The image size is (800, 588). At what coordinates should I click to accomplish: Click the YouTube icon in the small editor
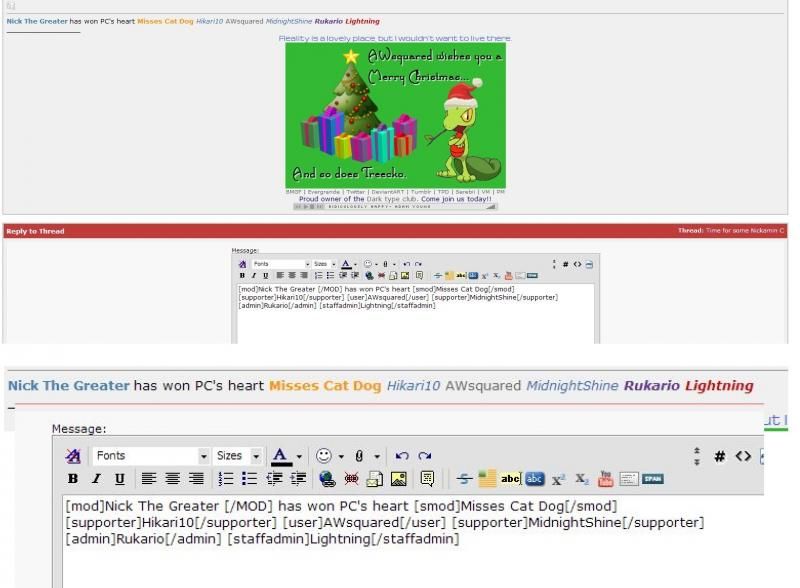coord(508,276)
